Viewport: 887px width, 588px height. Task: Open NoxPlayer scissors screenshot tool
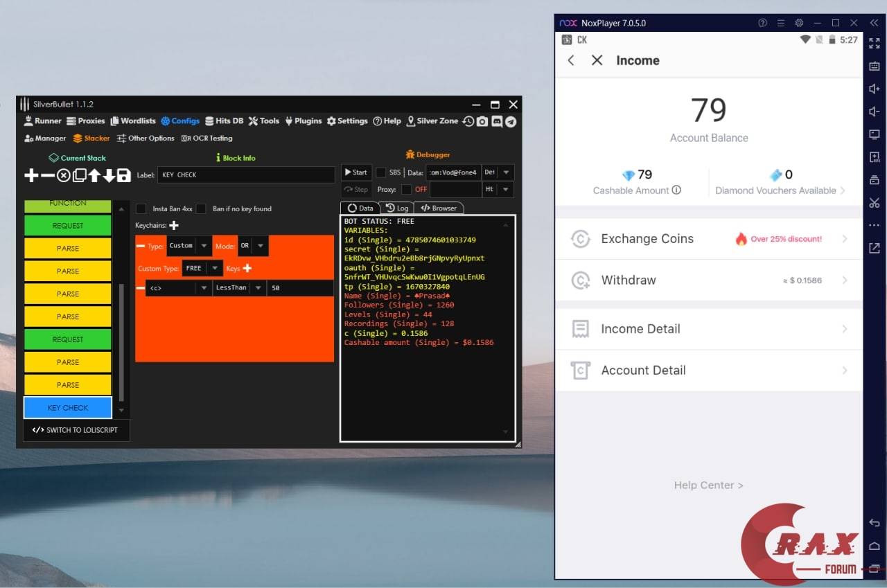click(x=875, y=202)
